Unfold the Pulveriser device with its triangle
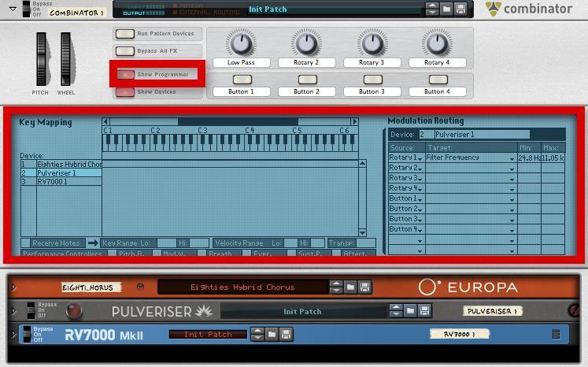The width and height of the screenshot is (588, 367). 14,311
